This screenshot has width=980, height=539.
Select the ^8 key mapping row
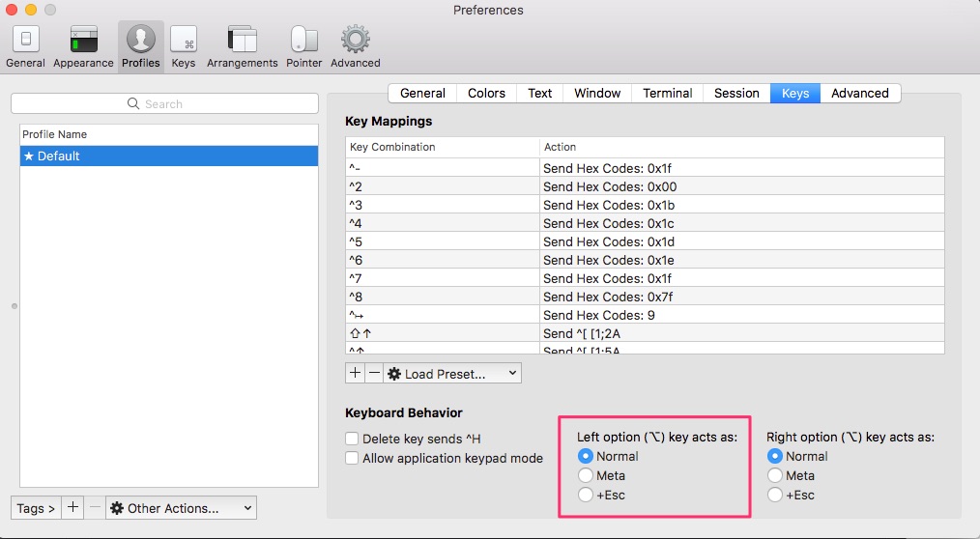point(645,297)
